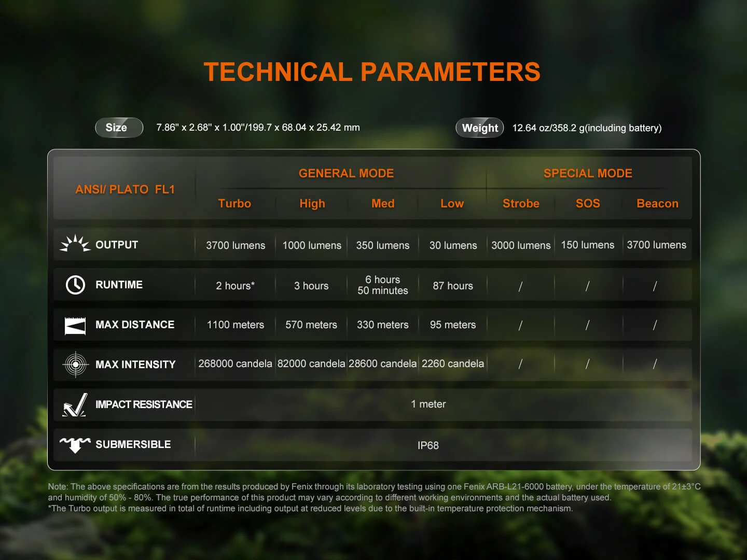
Task: Click the water SUBMERSIBLE icon
Action: (x=75, y=444)
